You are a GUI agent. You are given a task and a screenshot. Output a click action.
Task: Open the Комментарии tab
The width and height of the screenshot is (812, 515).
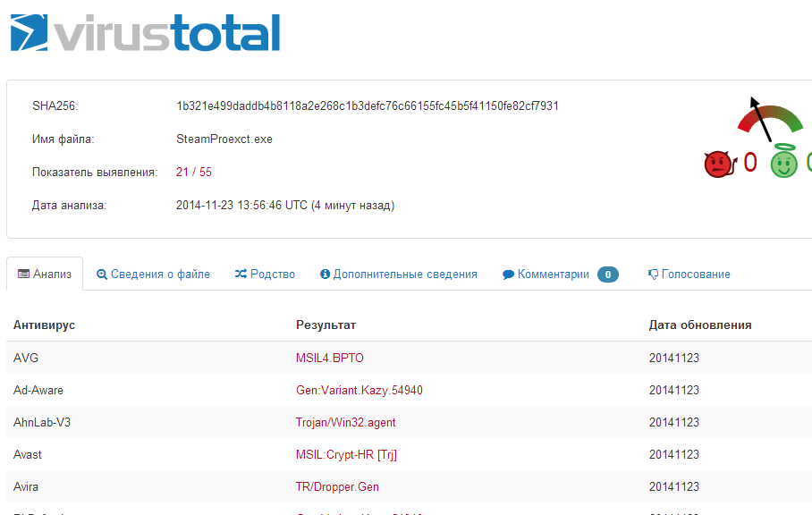click(561, 274)
